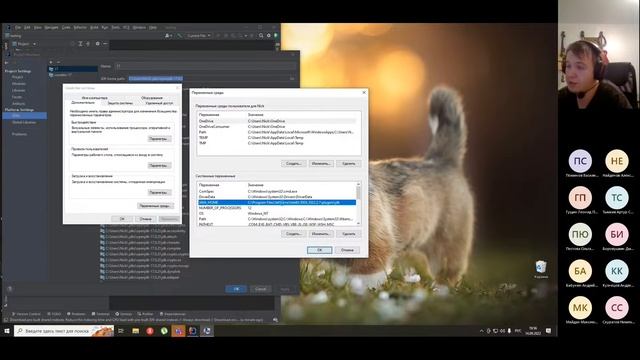Add a new SDK with the plus icon

pos(51,62)
